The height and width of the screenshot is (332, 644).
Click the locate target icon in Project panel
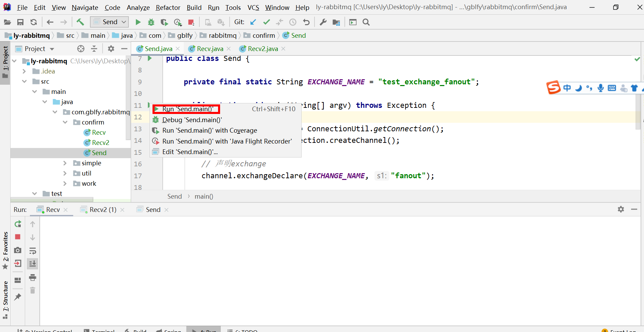pos(81,49)
